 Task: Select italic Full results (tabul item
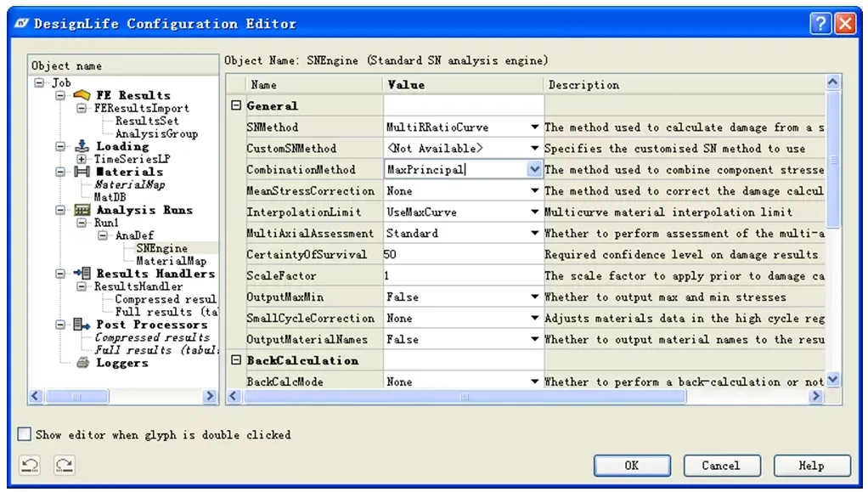point(156,350)
